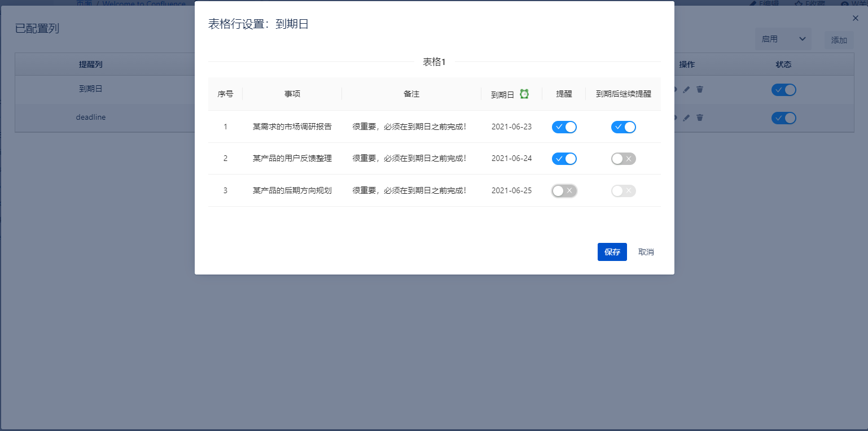The height and width of the screenshot is (431, 868).
Task: Click the pencil edit icon in the 到期日 row
Action: pyautogui.click(x=686, y=89)
